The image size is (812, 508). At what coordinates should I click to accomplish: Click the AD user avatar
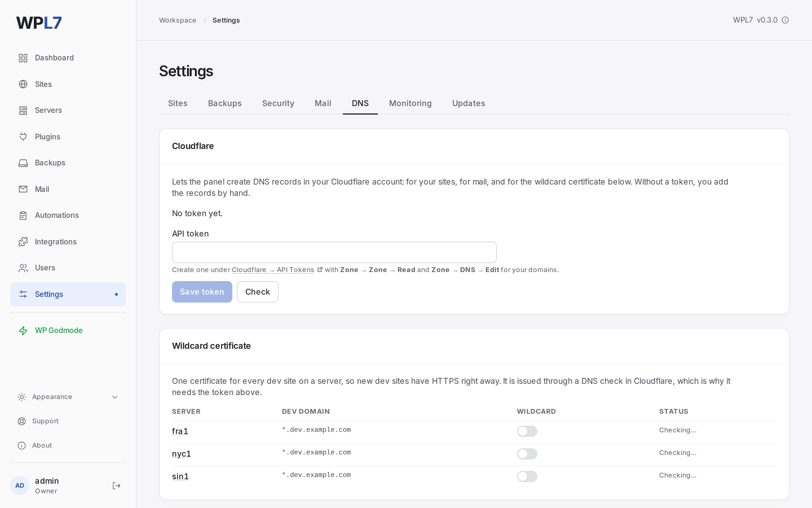pyautogui.click(x=20, y=485)
